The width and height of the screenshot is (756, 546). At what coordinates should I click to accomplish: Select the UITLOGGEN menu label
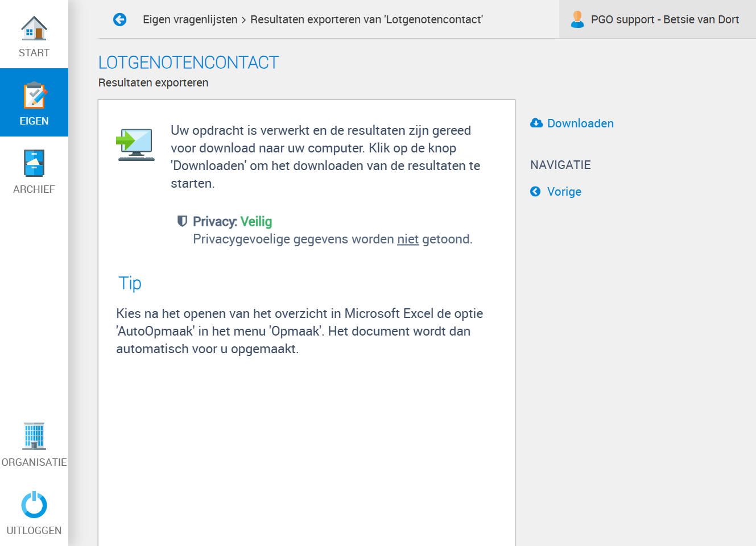(x=34, y=531)
